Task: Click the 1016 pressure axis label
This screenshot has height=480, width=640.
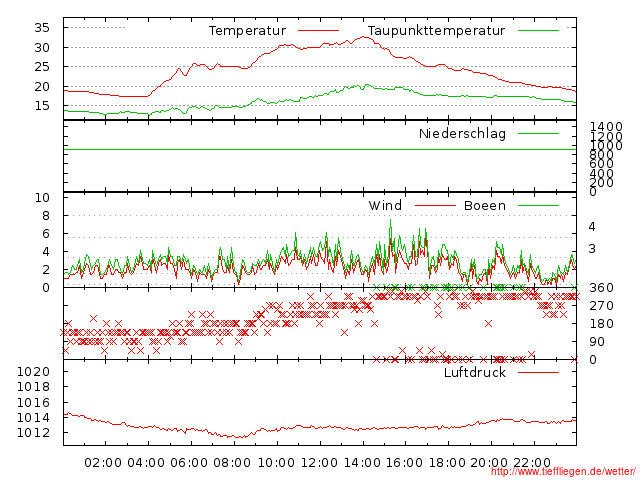Action: [x=33, y=402]
